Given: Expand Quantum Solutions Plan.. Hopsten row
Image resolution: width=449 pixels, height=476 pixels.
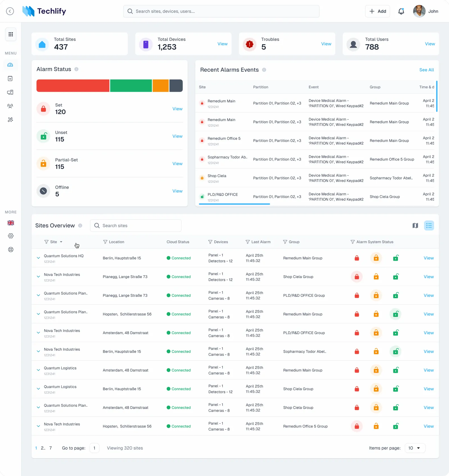Looking at the screenshot, I should point(38,314).
